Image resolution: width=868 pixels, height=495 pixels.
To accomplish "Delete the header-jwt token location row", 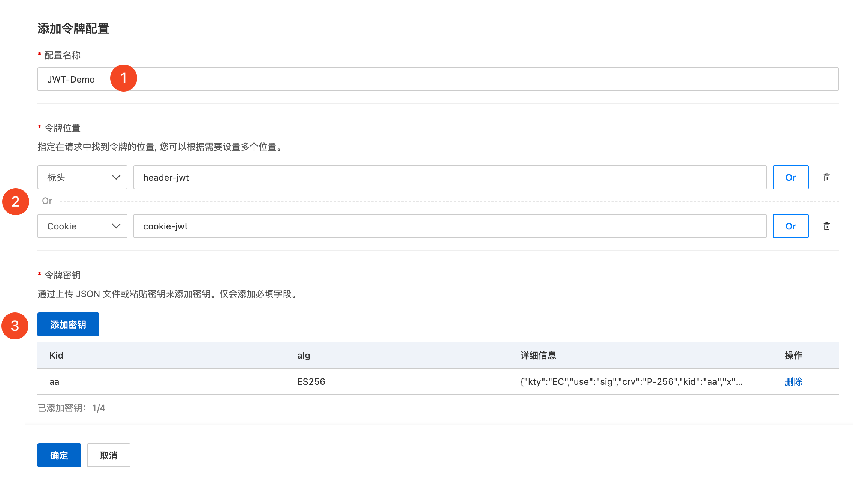I will pyautogui.click(x=826, y=177).
